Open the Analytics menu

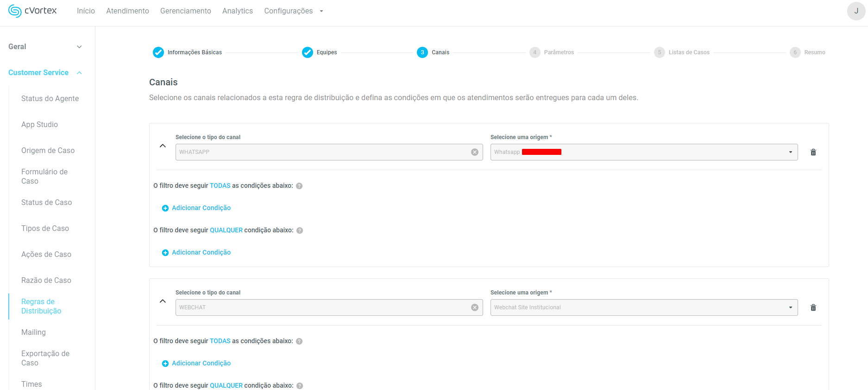point(237,11)
